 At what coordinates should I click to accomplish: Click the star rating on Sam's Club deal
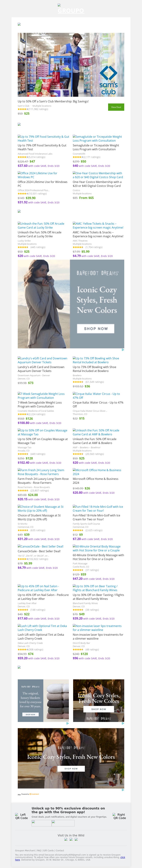[23, 109]
